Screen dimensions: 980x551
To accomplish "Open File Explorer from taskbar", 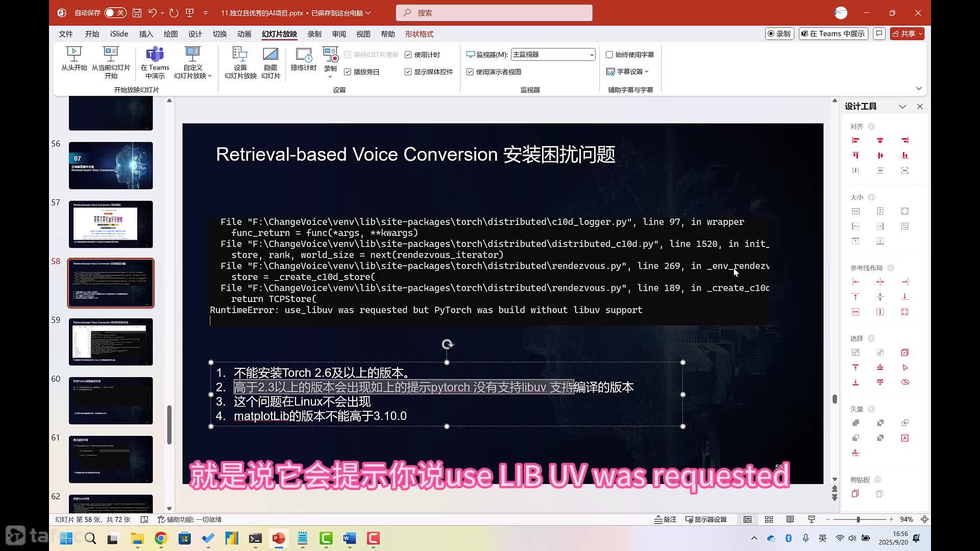I will 137,538.
